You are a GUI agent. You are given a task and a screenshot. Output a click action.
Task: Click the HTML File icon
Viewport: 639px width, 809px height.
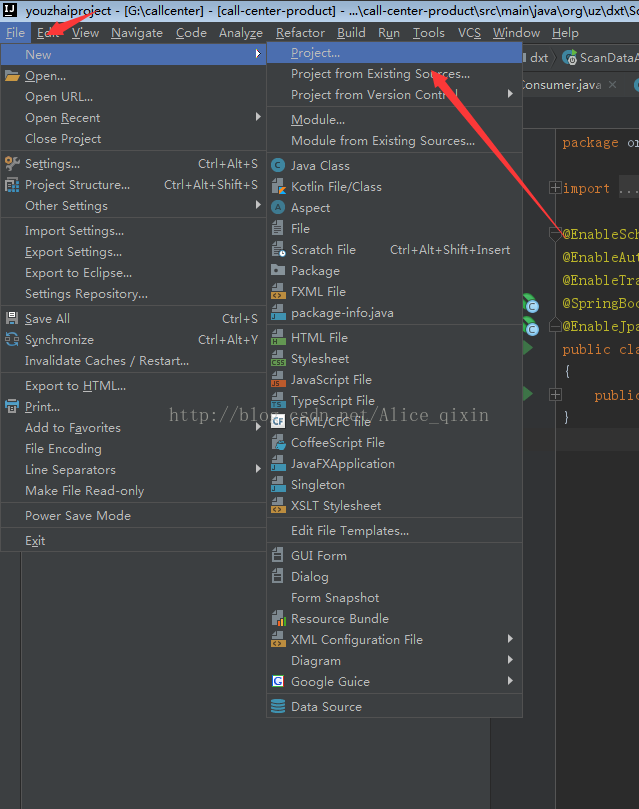tap(278, 337)
